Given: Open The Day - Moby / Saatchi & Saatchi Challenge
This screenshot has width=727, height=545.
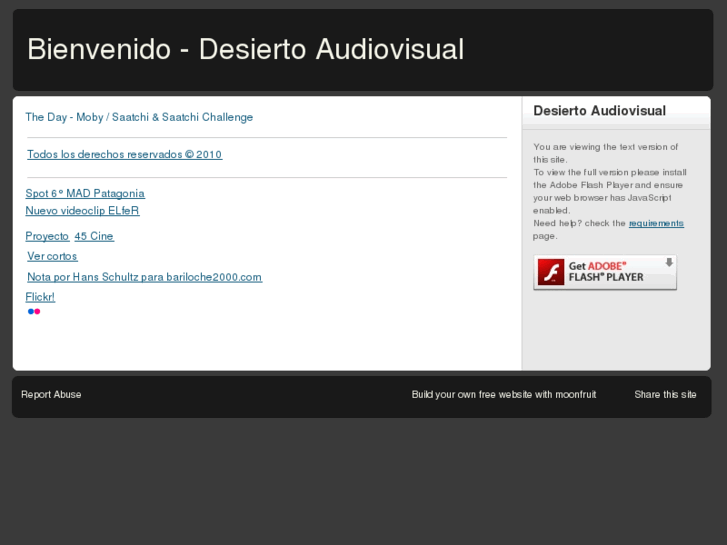Looking at the screenshot, I should tap(139, 117).
